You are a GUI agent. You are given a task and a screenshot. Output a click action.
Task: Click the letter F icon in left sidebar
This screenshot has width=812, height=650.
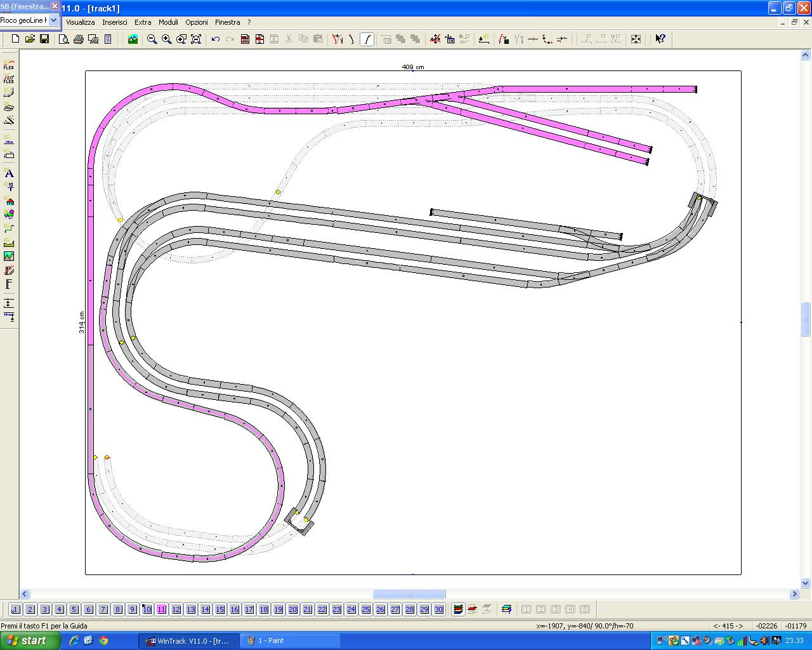[x=9, y=284]
